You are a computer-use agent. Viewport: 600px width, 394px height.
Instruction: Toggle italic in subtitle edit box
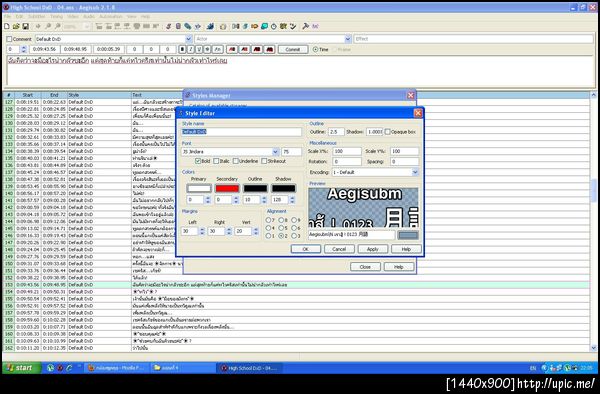tap(191, 49)
